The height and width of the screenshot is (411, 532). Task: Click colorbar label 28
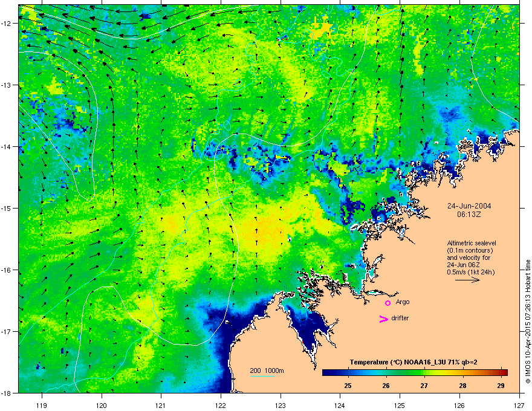462,386
